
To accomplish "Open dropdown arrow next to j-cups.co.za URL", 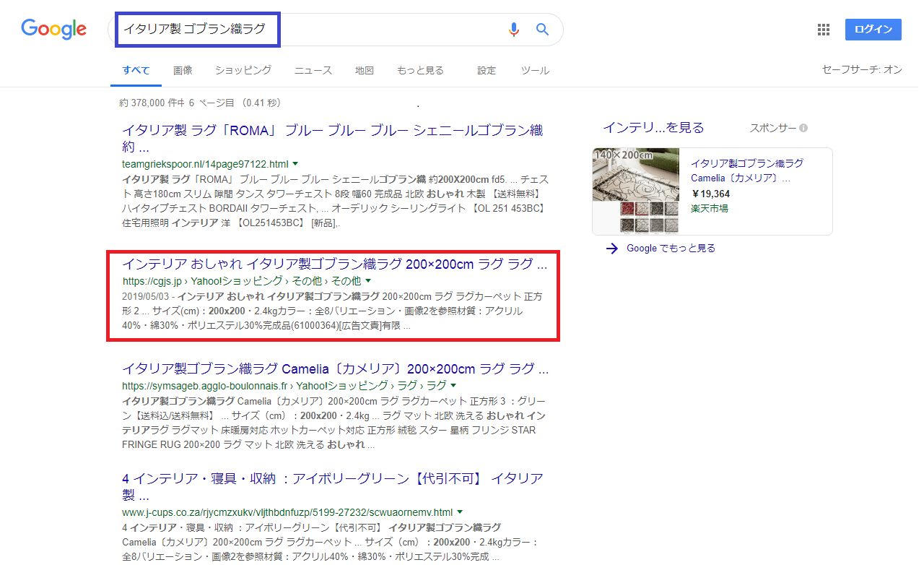I will click(x=460, y=512).
